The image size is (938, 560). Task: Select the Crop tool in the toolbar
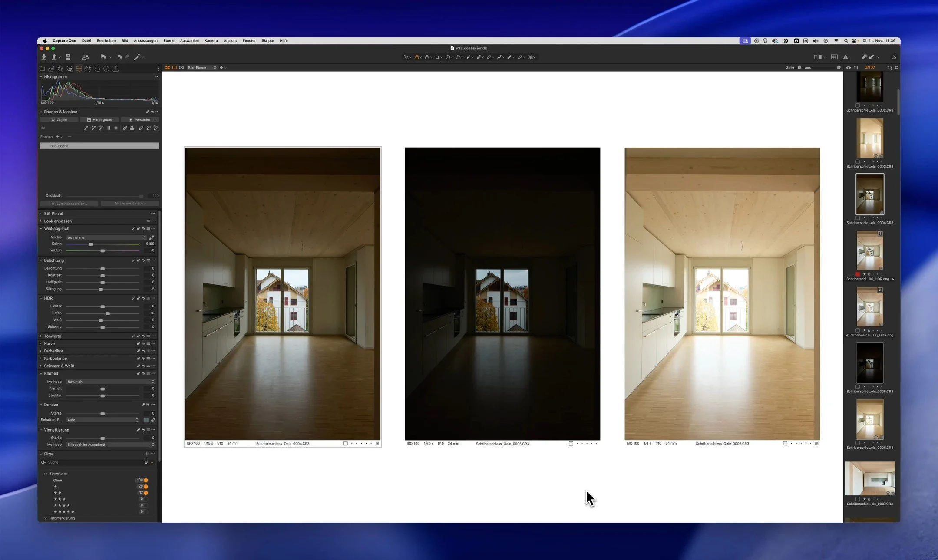point(437,57)
